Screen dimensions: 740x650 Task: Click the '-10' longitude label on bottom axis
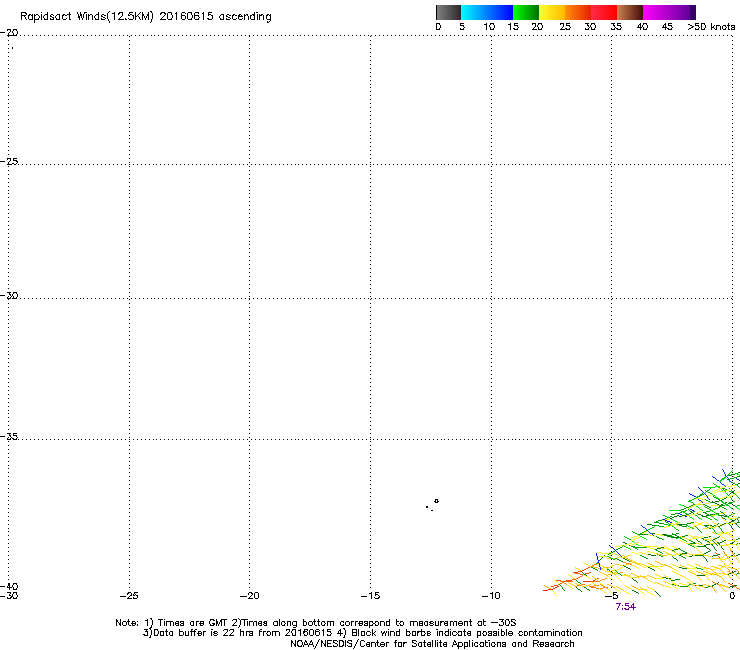point(491,596)
